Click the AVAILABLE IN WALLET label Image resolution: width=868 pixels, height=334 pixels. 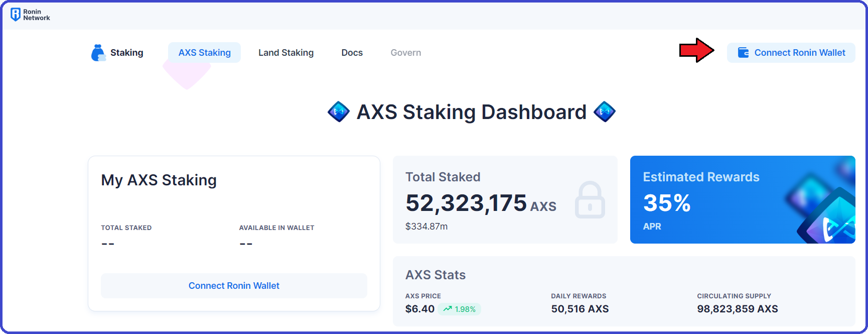[x=277, y=228]
